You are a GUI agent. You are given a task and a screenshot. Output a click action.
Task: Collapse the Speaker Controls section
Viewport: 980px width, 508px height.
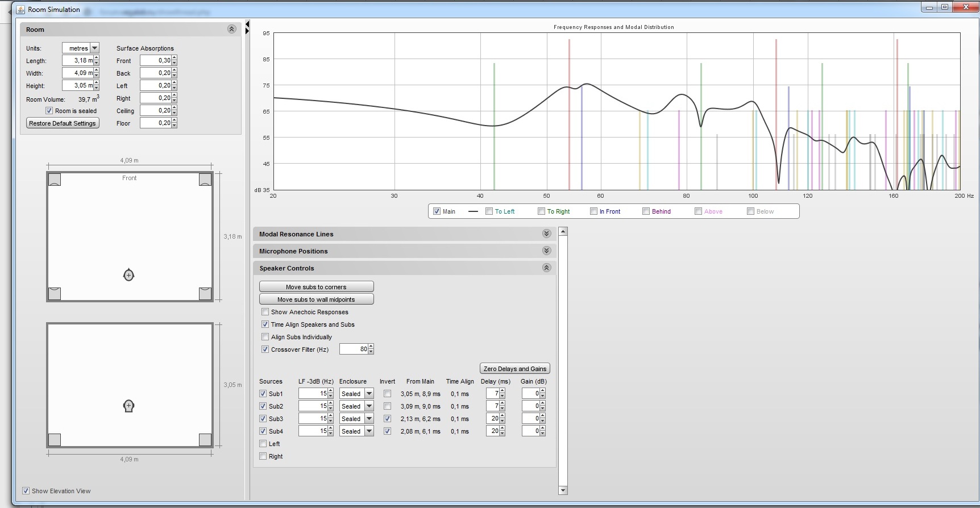546,268
